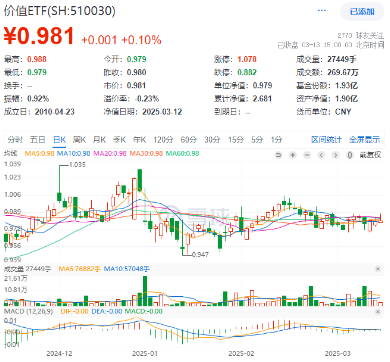Click the volume MA5:76882手 legend

pos(79,269)
